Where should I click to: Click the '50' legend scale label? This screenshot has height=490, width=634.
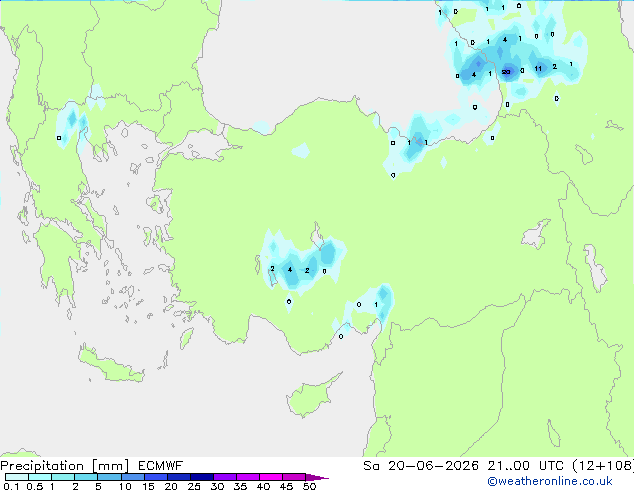pyautogui.click(x=309, y=486)
